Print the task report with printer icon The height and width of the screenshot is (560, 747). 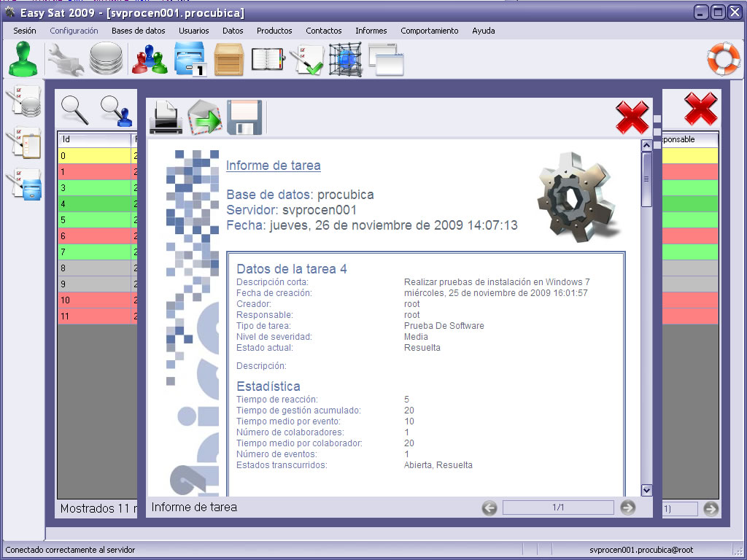tap(166, 117)
